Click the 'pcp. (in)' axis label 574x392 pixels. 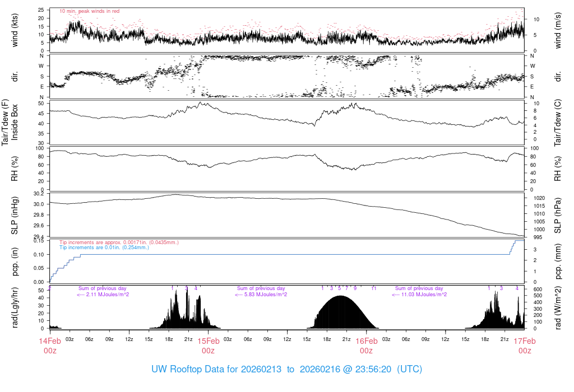tap(15, 261)
